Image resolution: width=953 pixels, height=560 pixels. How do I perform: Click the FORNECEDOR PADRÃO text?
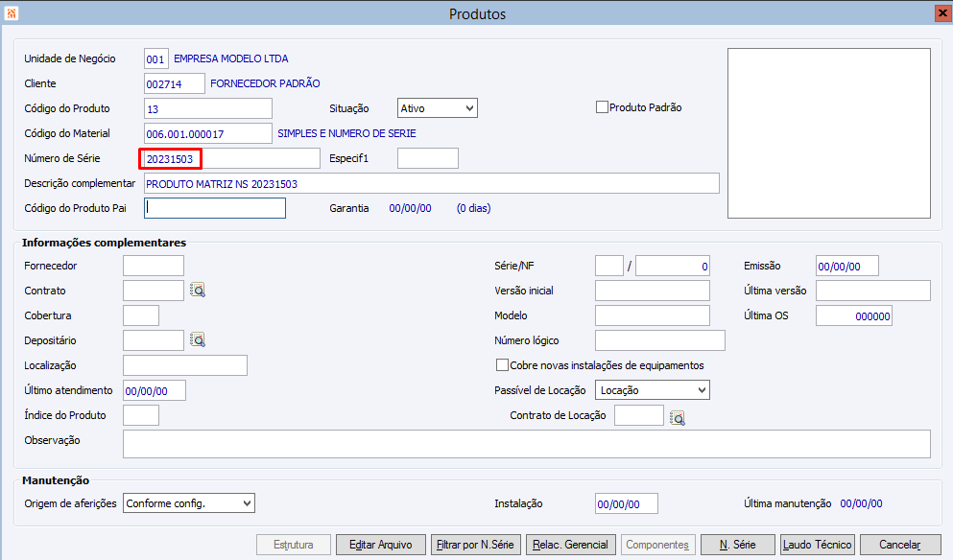click(265, 83)
